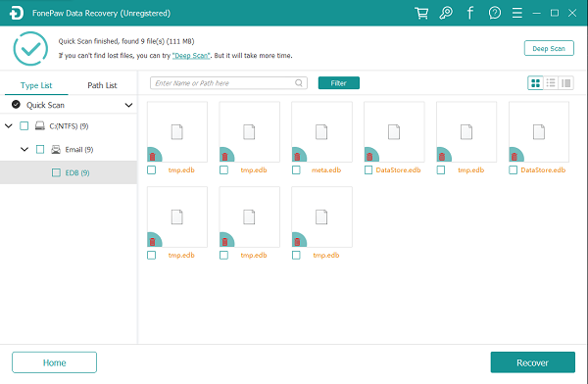Select the EDB (9) tree row
This screenshot has height=384, width=588.
[x=69, y=172]
